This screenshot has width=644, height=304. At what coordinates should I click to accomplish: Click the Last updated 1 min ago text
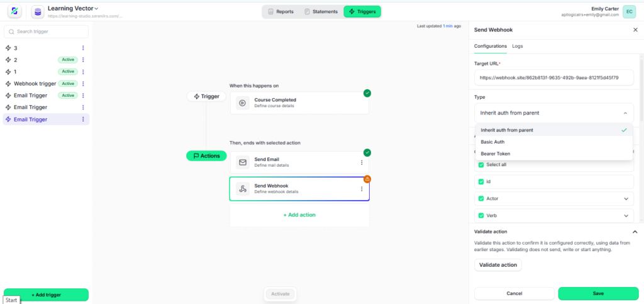click(x=438, y=26)
